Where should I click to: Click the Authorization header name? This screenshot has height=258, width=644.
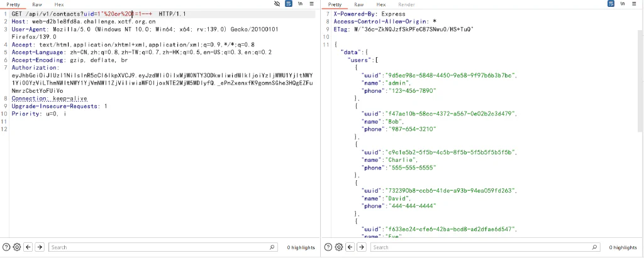35,68
